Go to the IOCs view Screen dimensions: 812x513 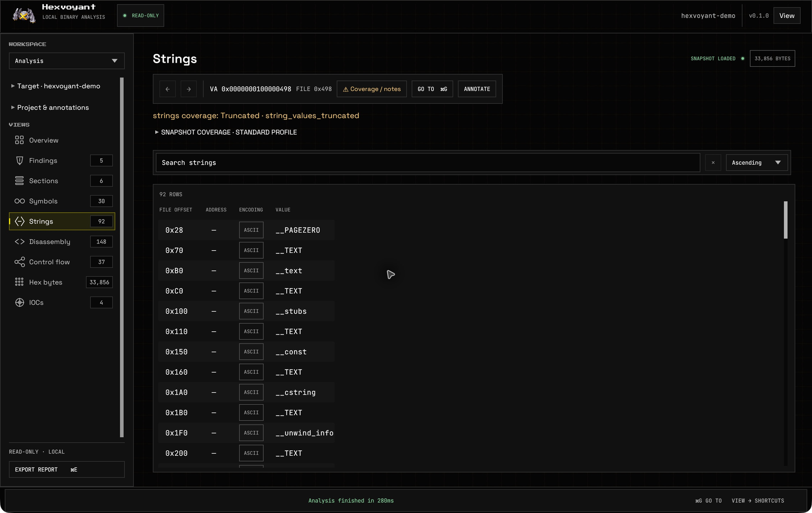tap(62, 302)
